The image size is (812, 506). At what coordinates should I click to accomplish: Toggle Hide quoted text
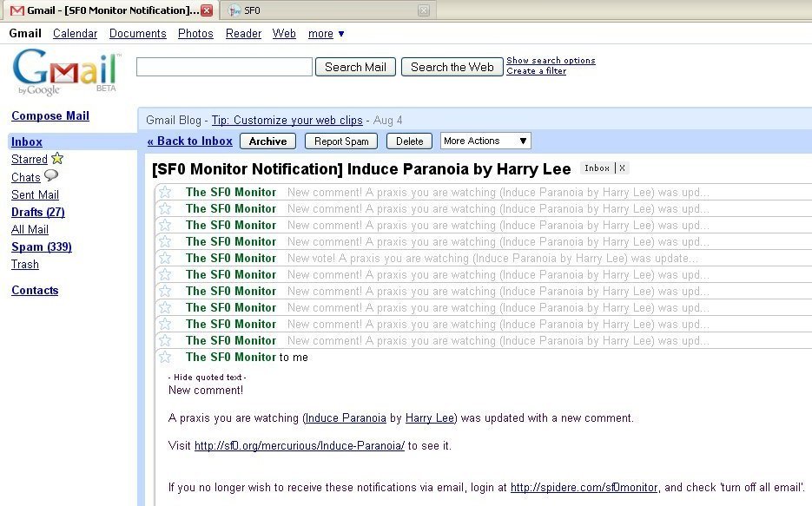(208, 378)
